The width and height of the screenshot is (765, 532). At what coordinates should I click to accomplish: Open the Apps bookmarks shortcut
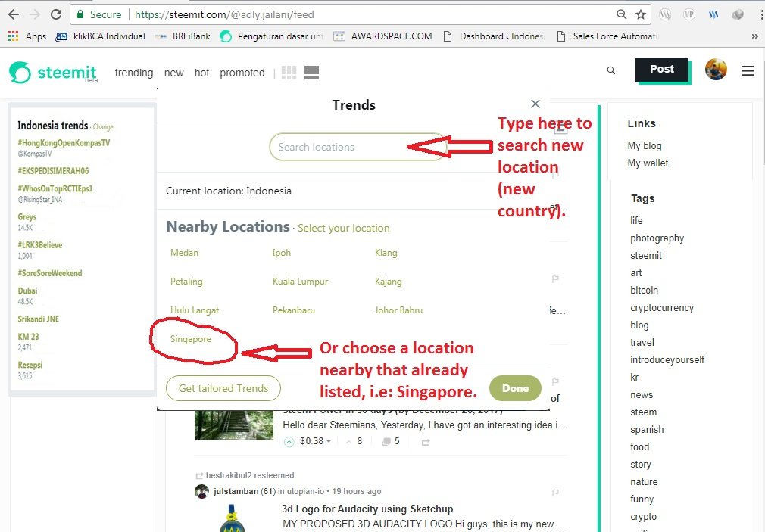coord(27,36)
